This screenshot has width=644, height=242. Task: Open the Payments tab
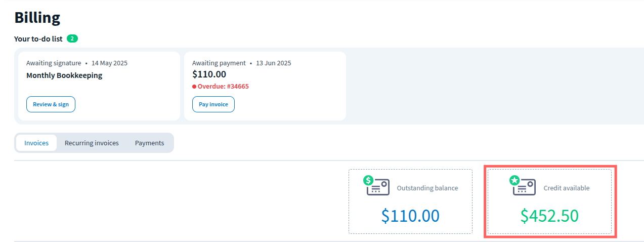click(x=149, y=143)
